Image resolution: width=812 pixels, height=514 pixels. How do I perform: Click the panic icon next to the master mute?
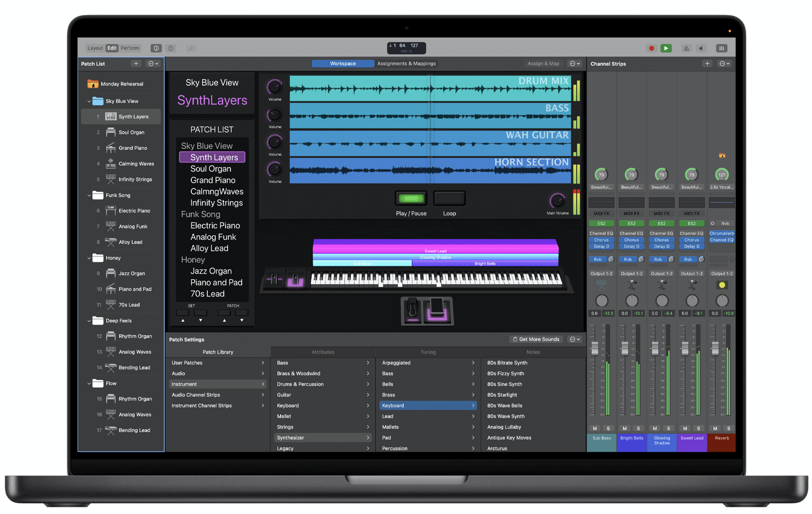point(685,48)
